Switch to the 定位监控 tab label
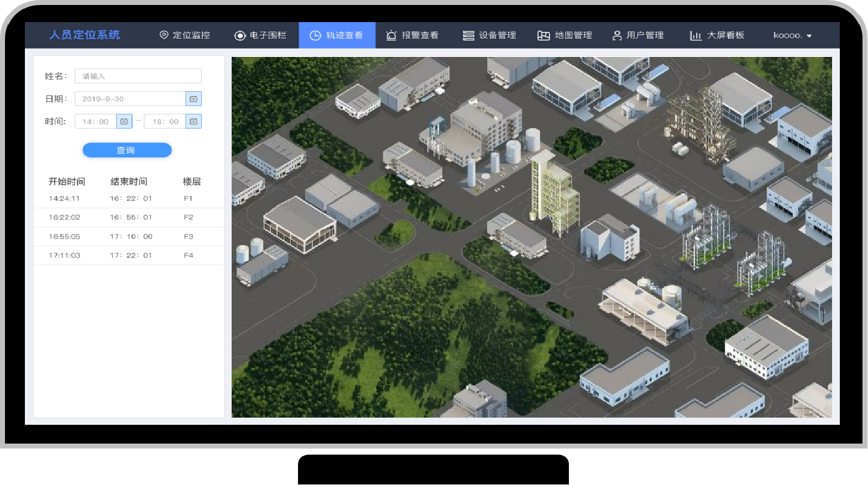The width and height of the screenshot is (868, 485). [x=191, y=35]
